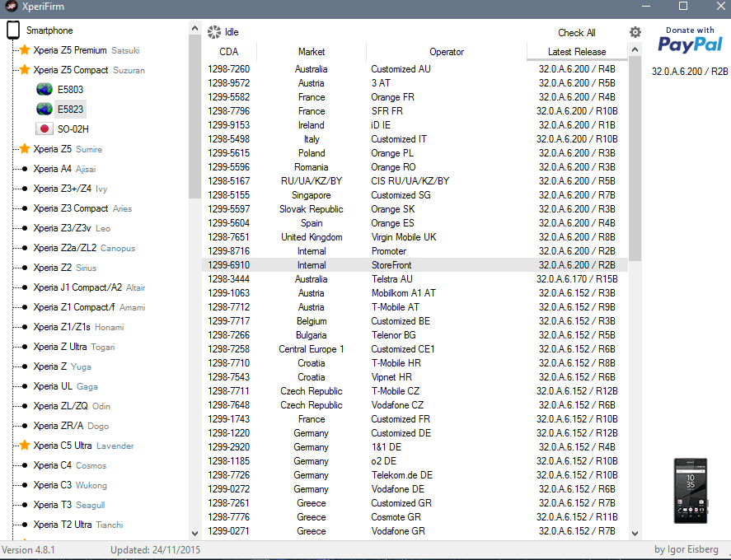Sort by the Market column header
731x560 pixels.
coord(312,52)
